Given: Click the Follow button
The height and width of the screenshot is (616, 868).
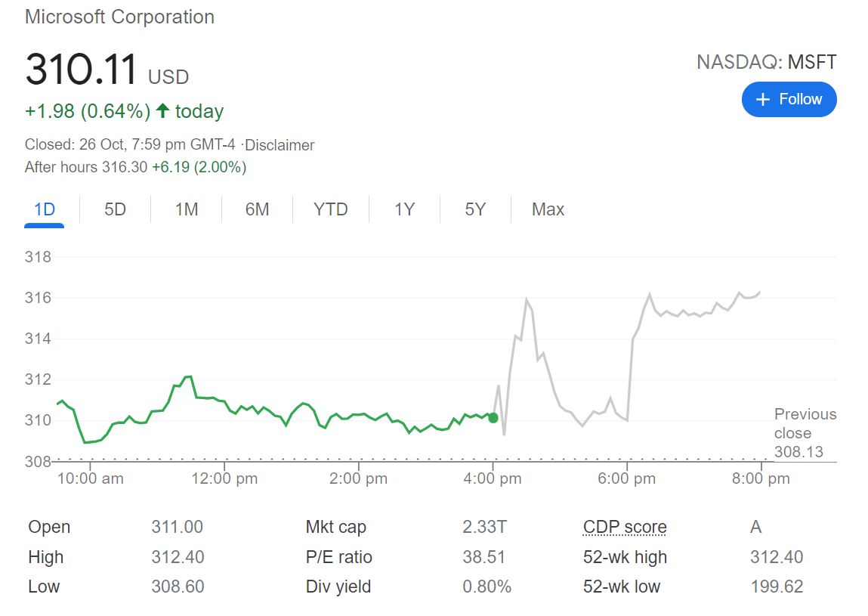Looking at the screenshot, I should click(789, 99).
